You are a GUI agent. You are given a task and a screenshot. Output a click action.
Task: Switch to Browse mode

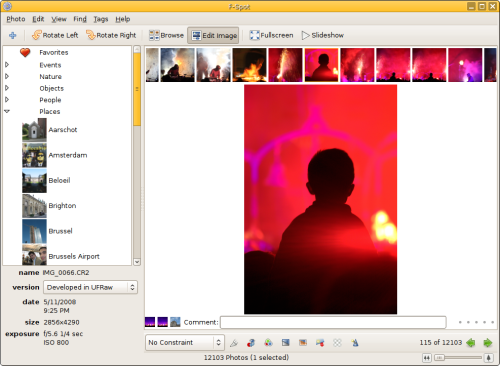[166, 35]
